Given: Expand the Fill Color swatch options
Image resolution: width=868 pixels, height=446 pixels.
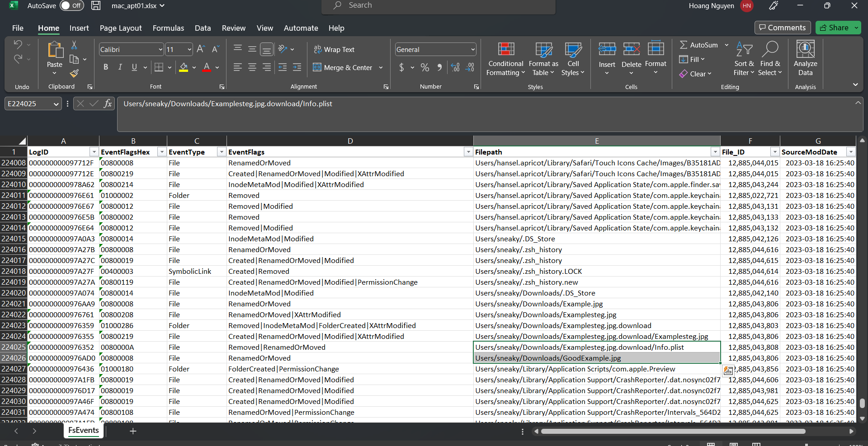Looking at the screenshot, I should 194,67.
